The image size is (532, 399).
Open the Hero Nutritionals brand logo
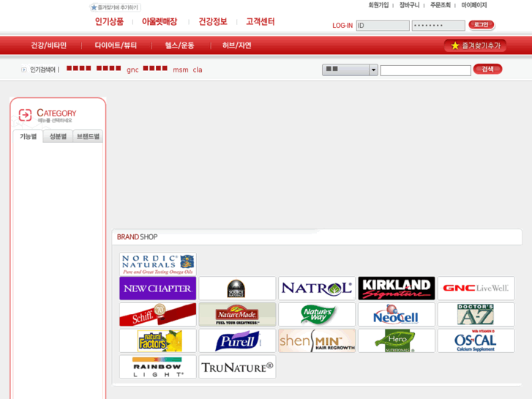[x=397, y=340]
